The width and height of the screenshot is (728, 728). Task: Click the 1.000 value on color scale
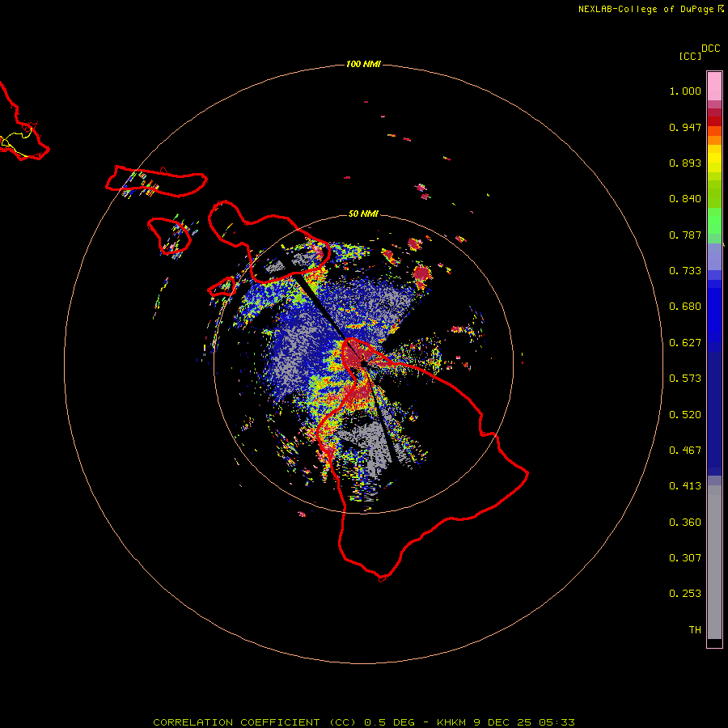click(x=685, y=91)
